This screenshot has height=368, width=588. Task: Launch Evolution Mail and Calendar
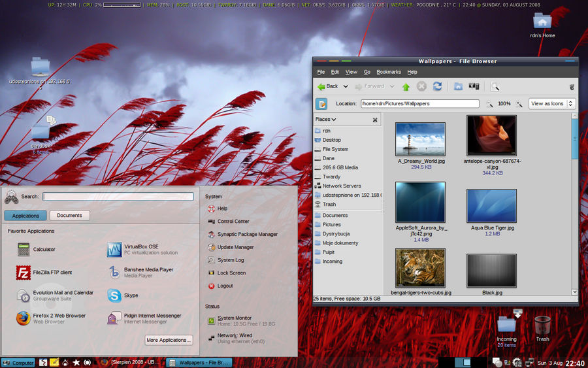[55, 295]
